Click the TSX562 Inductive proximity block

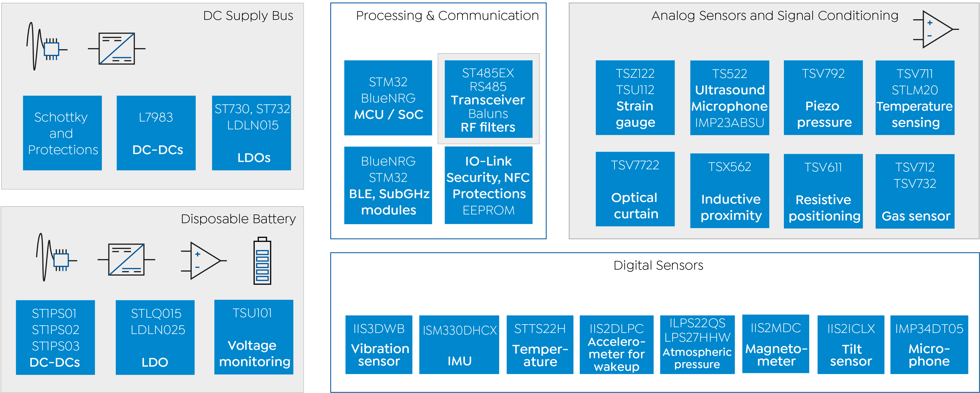point(730,191)
